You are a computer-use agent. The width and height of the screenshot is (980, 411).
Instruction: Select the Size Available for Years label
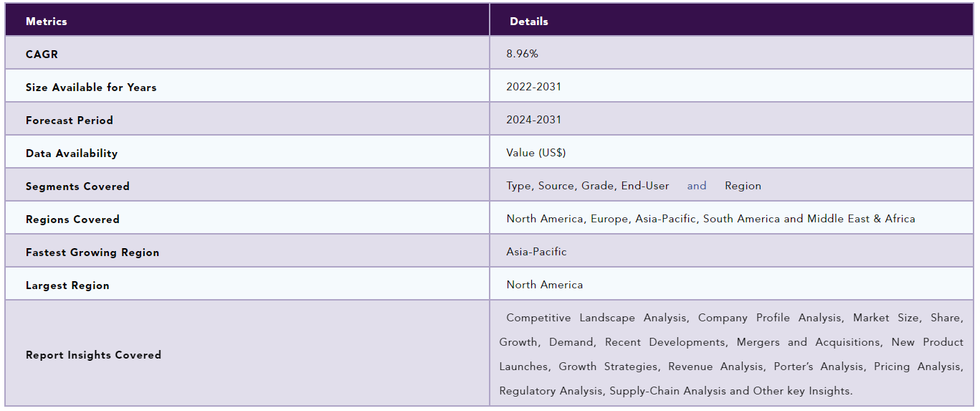(x=91, y=88)
